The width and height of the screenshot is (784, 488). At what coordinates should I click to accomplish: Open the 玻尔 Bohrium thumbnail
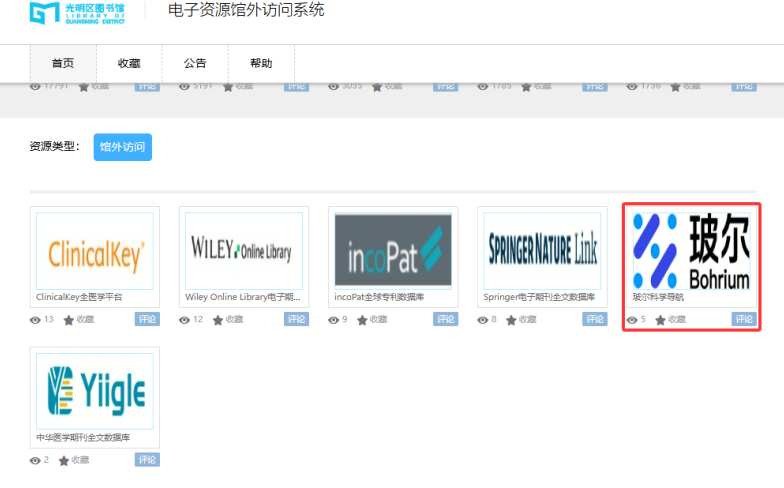click(x=692, y=250)
